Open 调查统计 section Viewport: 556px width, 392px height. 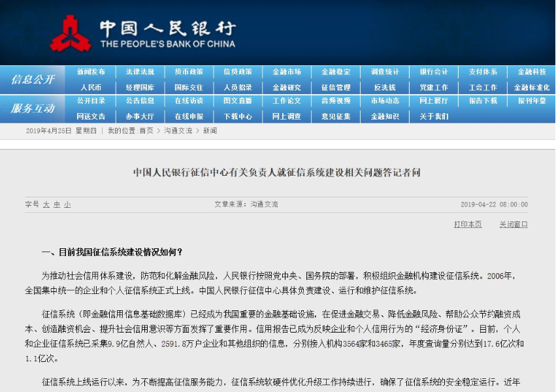tap(385, 72)
